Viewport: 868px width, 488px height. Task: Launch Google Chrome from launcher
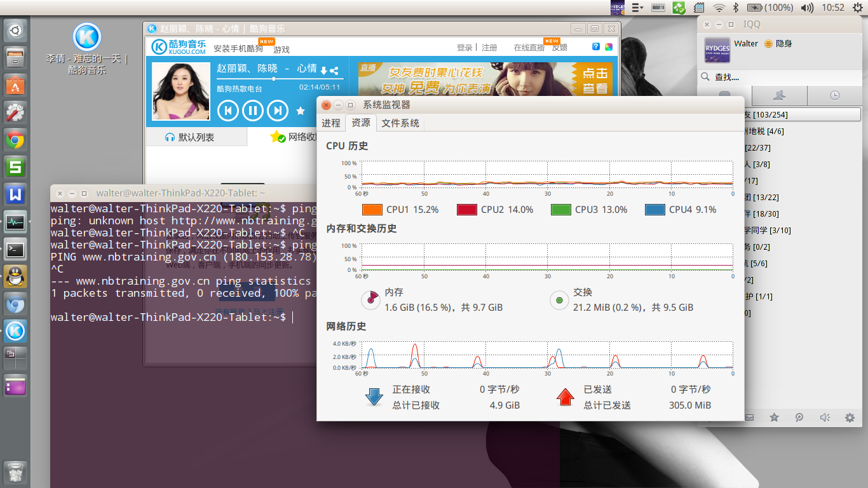tap(15, 140)
